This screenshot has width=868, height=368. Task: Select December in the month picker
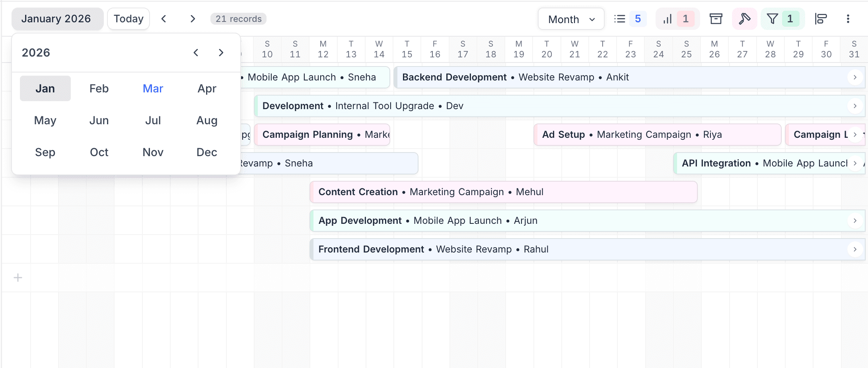coord(206,152)
